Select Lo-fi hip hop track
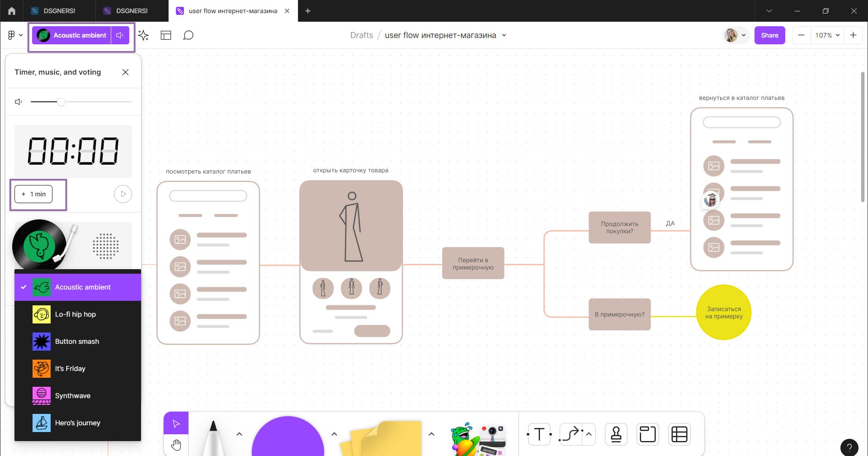868x456 pixels. (78, 314)
